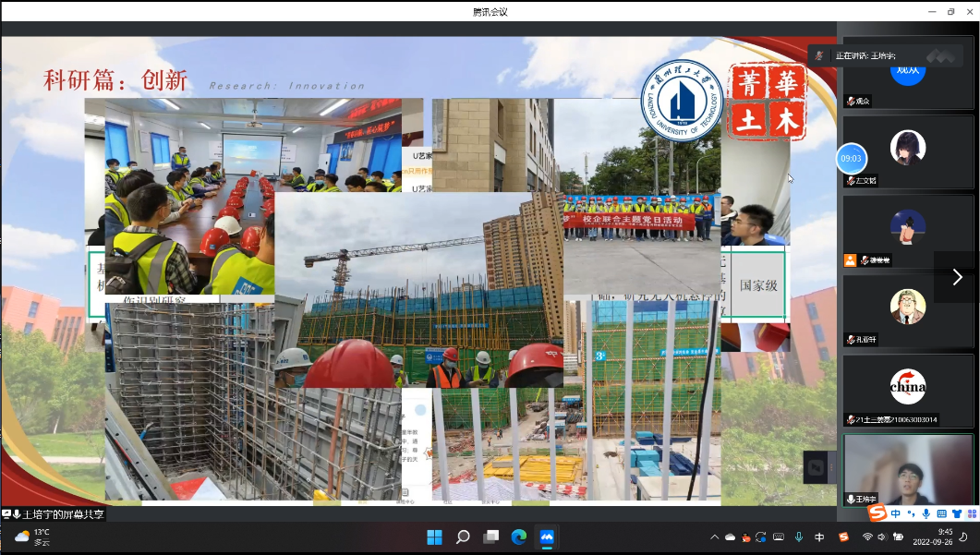Open Task View on the taskbar
This screenshot has height=555, width=980.
(x=490, y=537)
